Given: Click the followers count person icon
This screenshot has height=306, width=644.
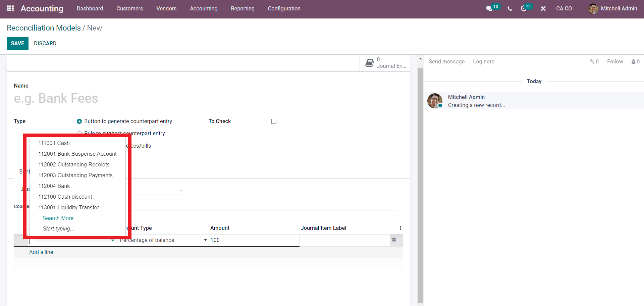Looking at the screenshot, I should (633, 62).
